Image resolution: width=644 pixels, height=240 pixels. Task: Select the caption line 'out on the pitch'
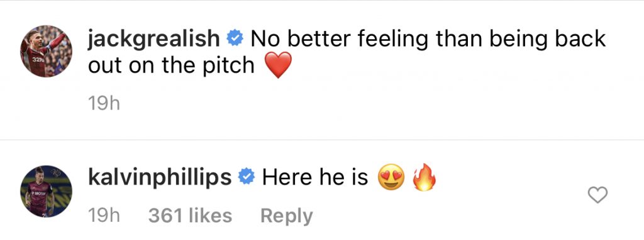click(x=171, y=66)
